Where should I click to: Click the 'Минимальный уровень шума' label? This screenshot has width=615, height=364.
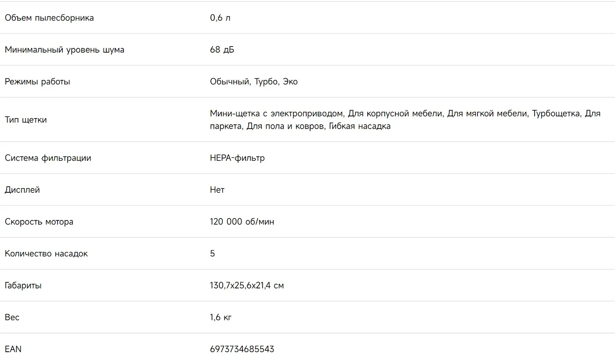tap(65, 50)
